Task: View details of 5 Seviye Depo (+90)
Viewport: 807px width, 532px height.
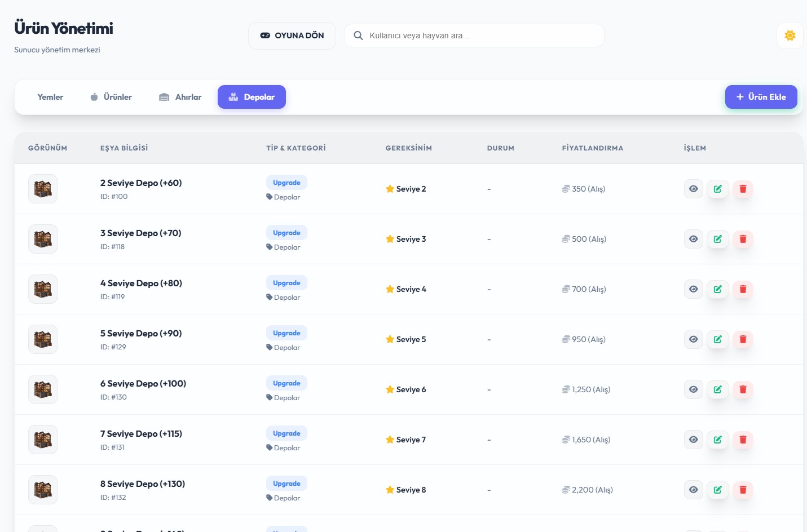Action: pos(694,339)
